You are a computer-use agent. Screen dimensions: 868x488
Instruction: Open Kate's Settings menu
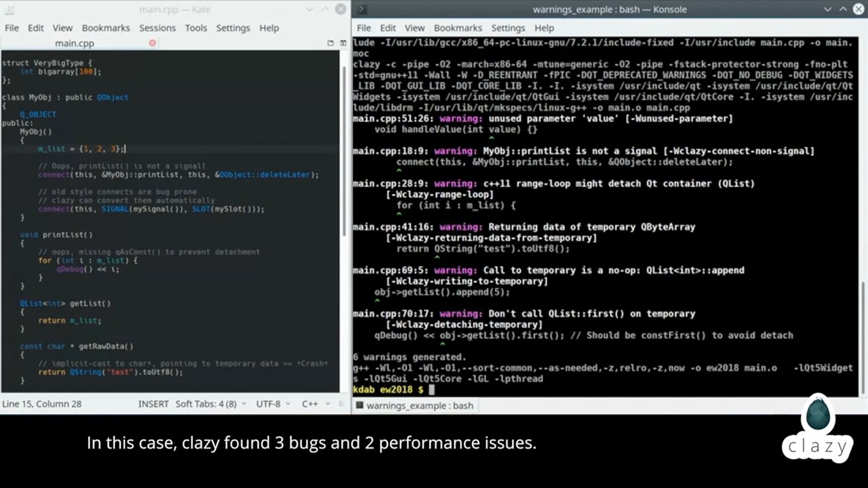click(x=233, y=28)
